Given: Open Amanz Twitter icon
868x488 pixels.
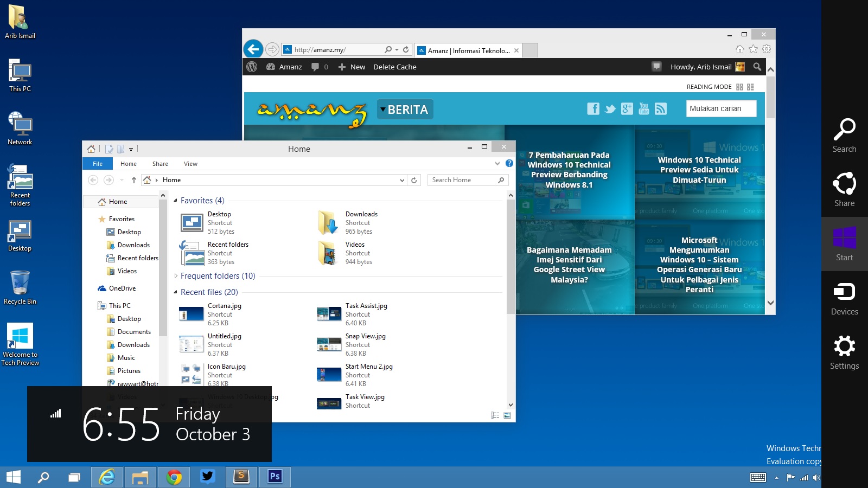Looking at the screenshot, I should click(x=610, y=109).
